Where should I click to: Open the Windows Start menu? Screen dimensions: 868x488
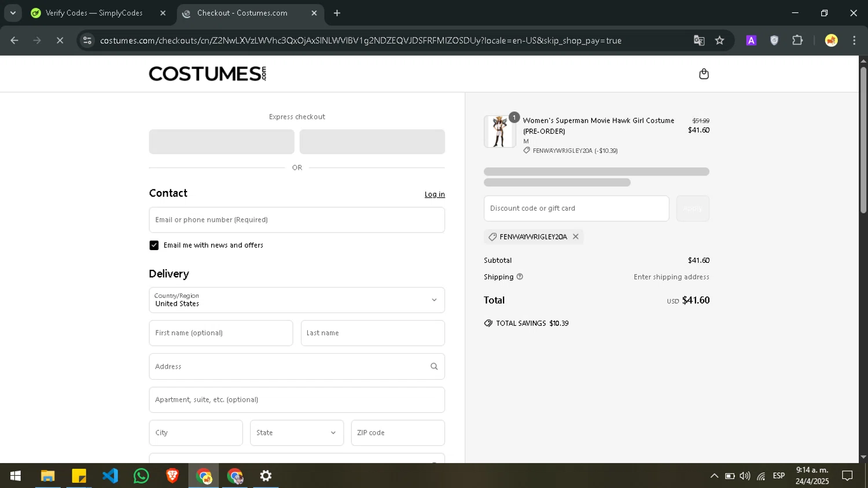16,476
